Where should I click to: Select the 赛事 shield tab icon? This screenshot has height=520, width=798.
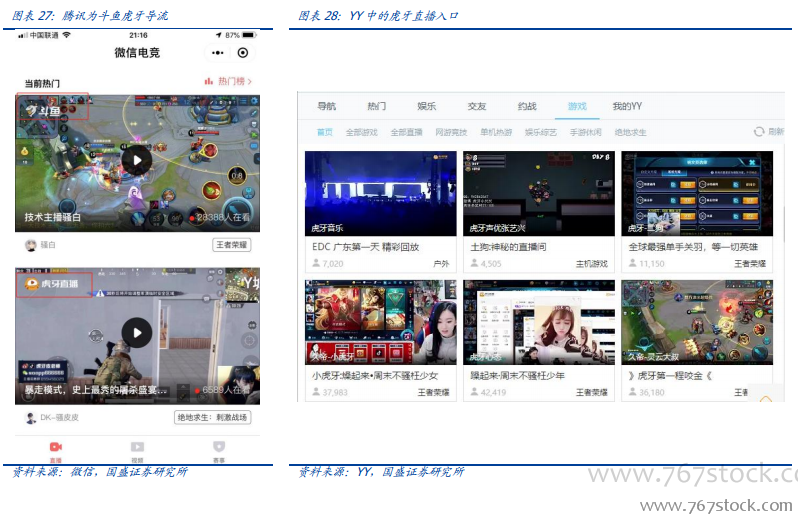(219, 447)
